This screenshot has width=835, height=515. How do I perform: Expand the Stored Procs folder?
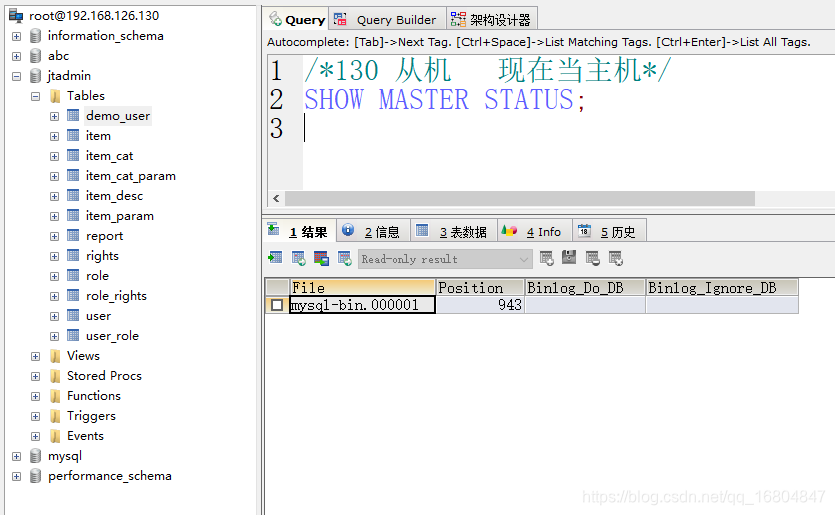[x=36, y=377]
